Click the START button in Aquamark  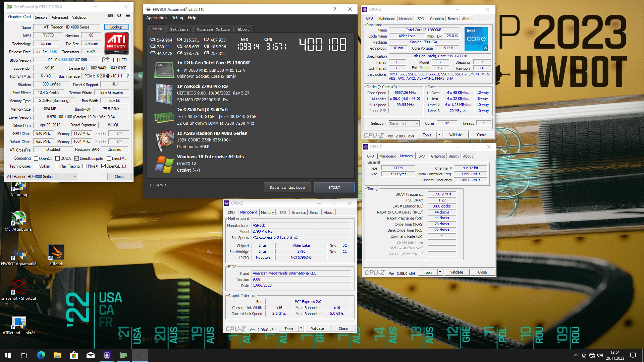[x=334, y=187]
